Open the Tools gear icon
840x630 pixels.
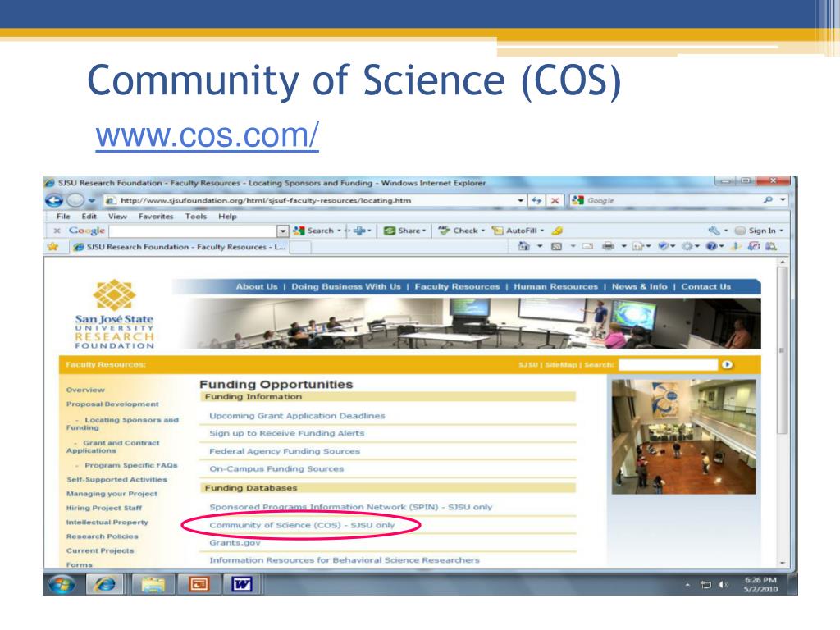point(687,246)
